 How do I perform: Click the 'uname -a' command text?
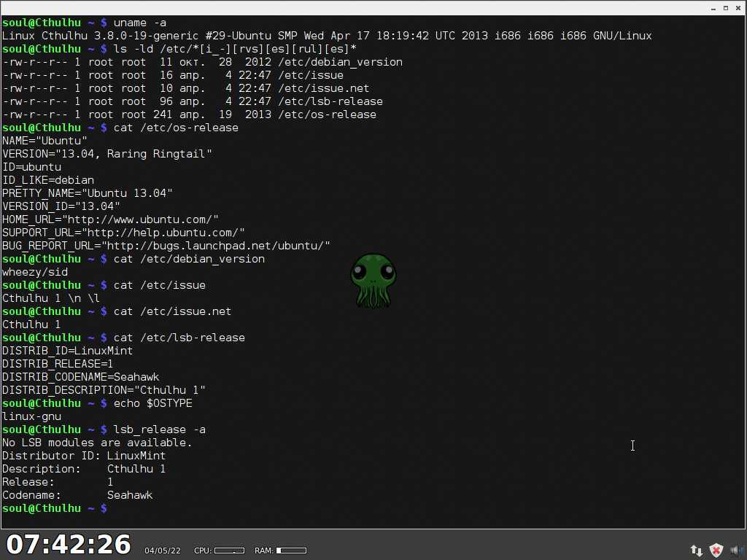pos(139,23)
